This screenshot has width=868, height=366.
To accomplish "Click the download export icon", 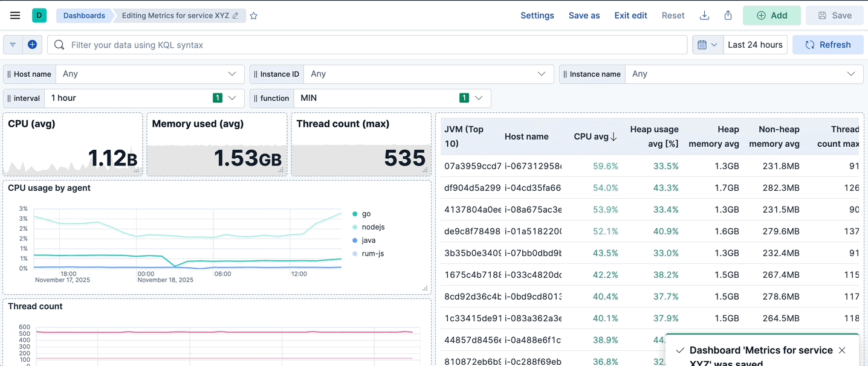I will tap(704, 16).
